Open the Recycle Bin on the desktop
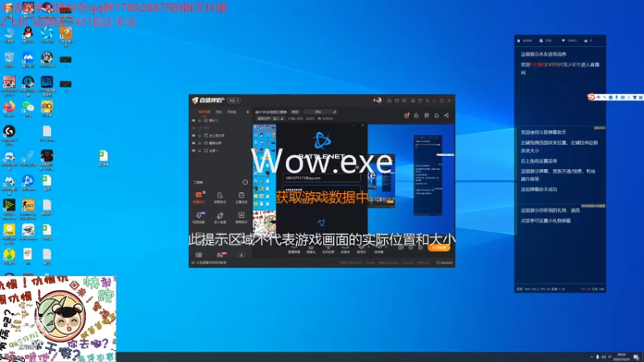Image resolution: width=644 pixels, height=362 pixels. 9,59
